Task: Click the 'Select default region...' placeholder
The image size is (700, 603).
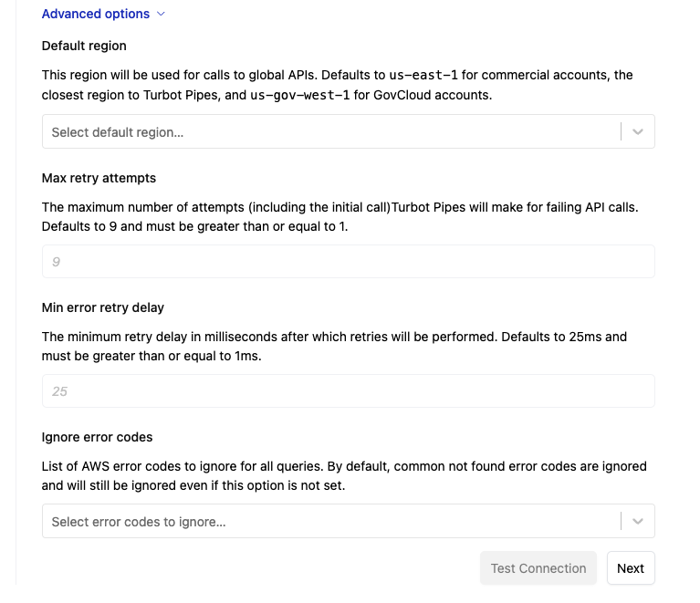Action: click(x=118, y=132)
